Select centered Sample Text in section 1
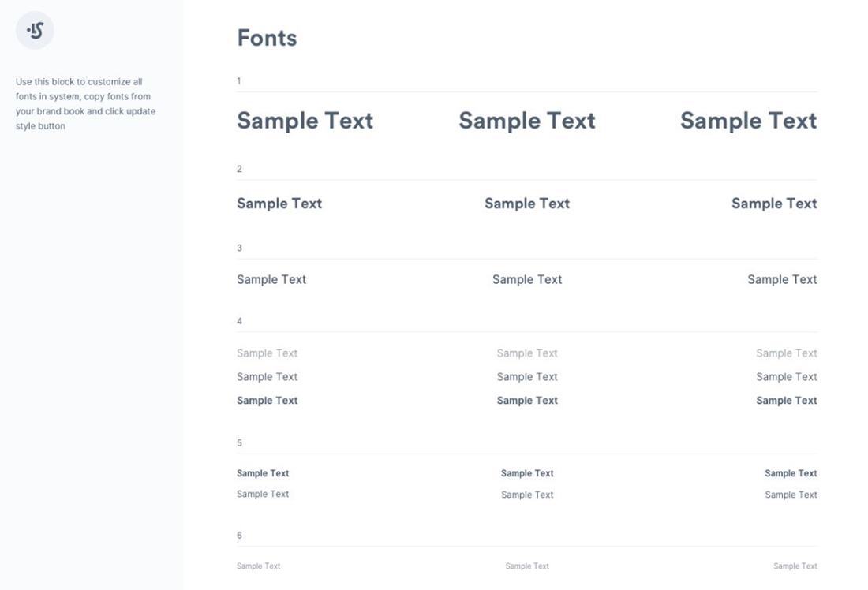The image size is (868, 590). [527, 121]
